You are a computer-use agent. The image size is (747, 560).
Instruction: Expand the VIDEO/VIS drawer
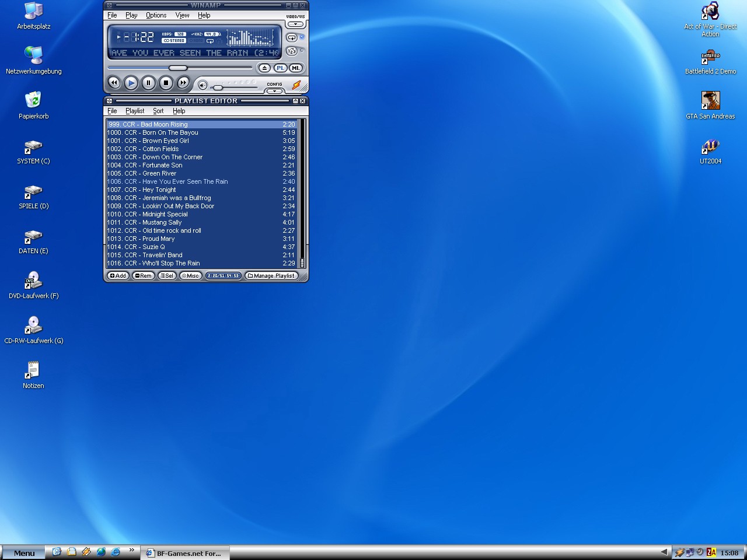(296, 24)
